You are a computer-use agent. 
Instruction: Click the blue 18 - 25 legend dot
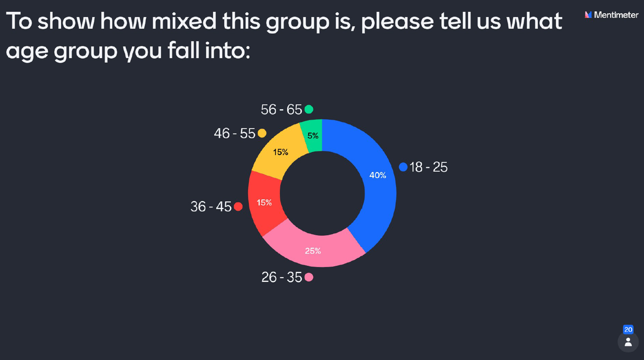403,167
